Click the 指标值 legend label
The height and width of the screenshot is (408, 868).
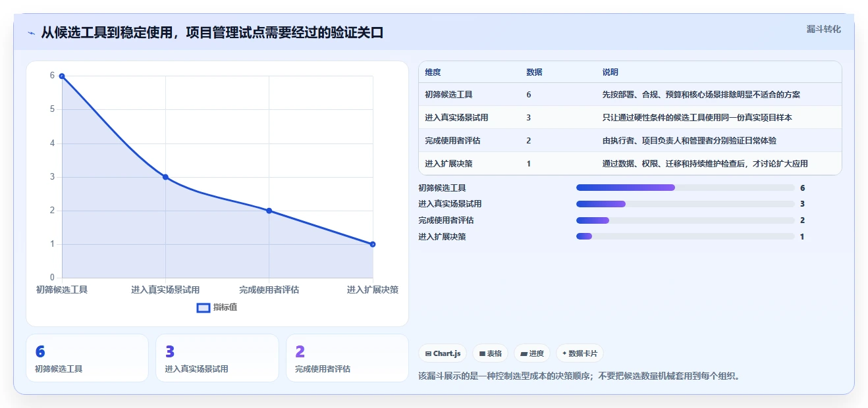[x=225, y=307]
